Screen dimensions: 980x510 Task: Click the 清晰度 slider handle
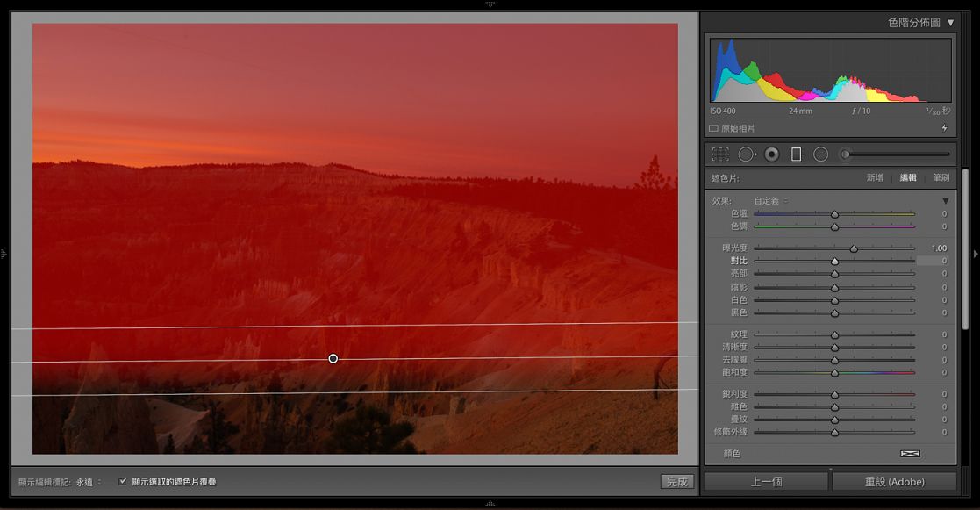click(834, 348)
